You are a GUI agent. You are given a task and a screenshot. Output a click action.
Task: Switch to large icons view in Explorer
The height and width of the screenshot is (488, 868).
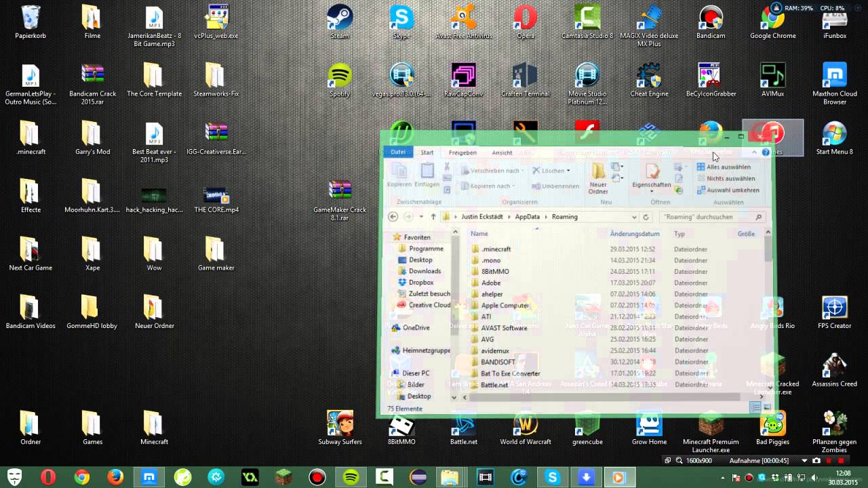pyautogui.click(x=767, y=407)
